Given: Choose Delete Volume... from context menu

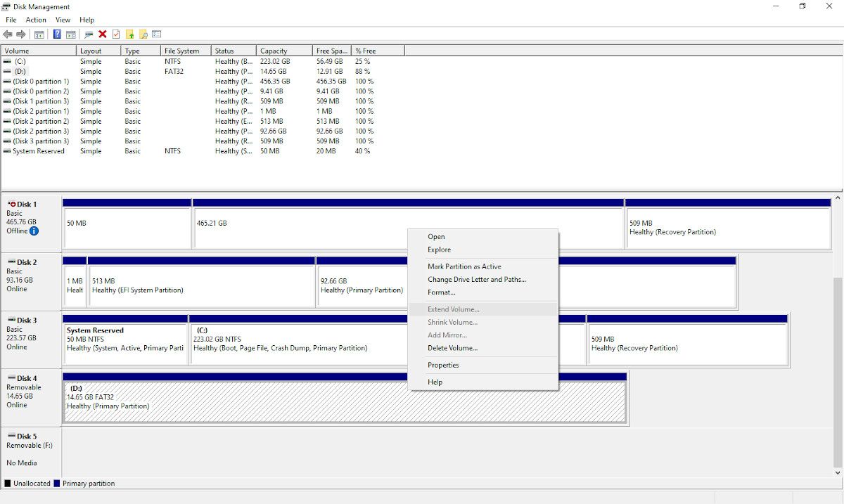Looking at the screenshot, I should (453, 348).
